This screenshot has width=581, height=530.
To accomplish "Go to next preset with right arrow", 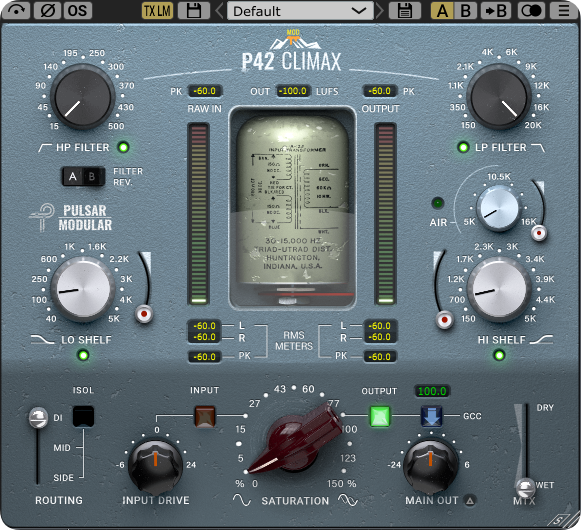I will tap(380, 11).
